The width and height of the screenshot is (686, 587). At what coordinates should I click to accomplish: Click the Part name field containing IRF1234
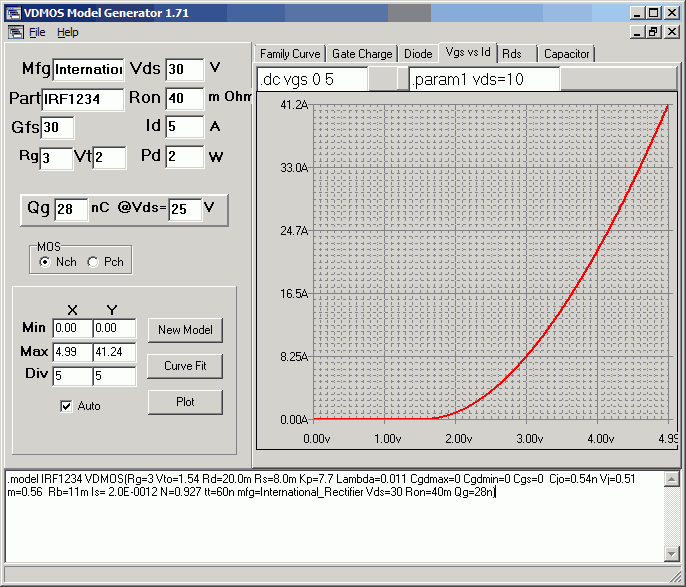pos(83,99)
